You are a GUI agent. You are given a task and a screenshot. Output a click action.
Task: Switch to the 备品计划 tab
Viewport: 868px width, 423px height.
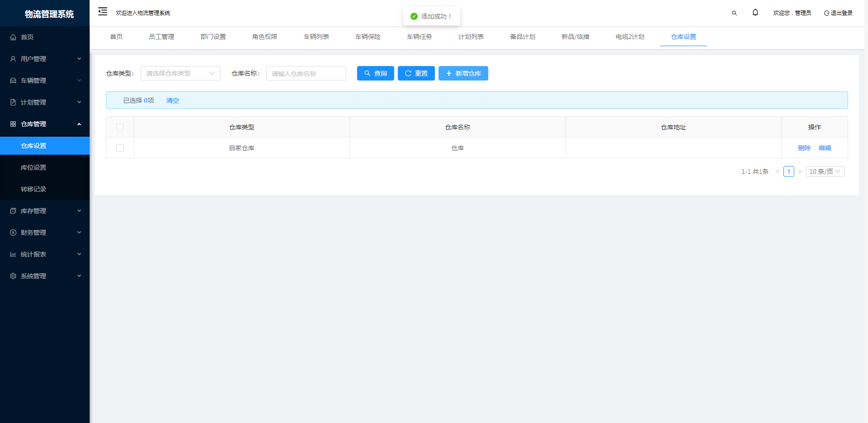click(x=523, y=37)
